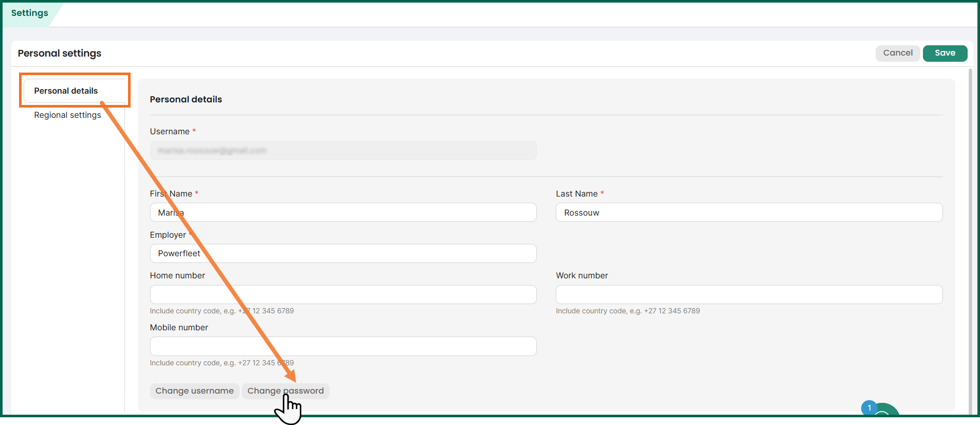Viewport: 980px width, 425px height.
Task: Click the 'Username' field label
Action: pos(170,132)
